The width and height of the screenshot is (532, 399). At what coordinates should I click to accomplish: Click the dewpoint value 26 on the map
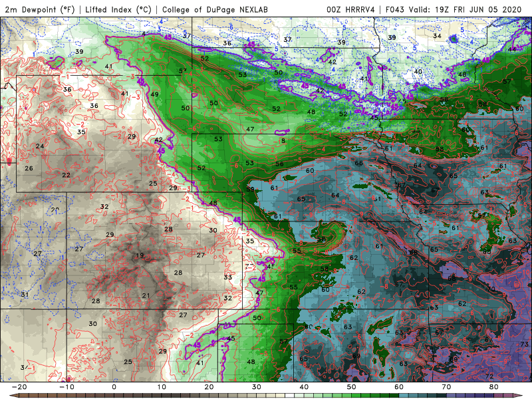point(29,168)
